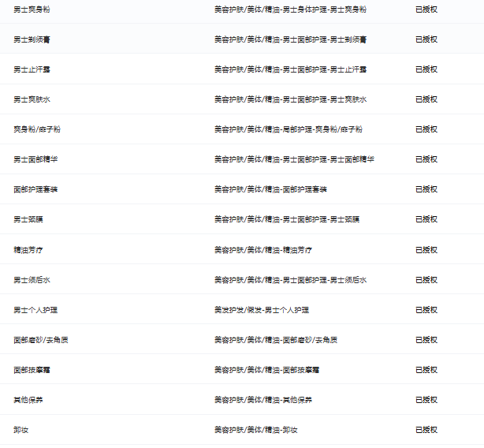Select the 卸妆 name in first column
The width and height of the screenshot is (484, 448).
click(x=21, y=430)
